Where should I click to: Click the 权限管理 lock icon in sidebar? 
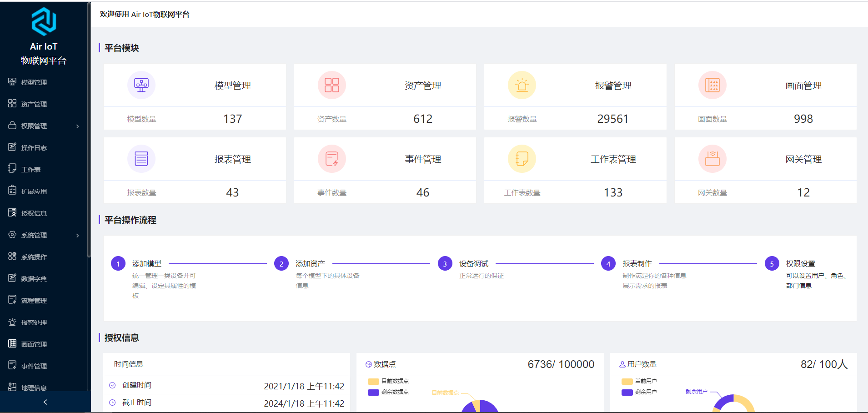coord(12,126)
